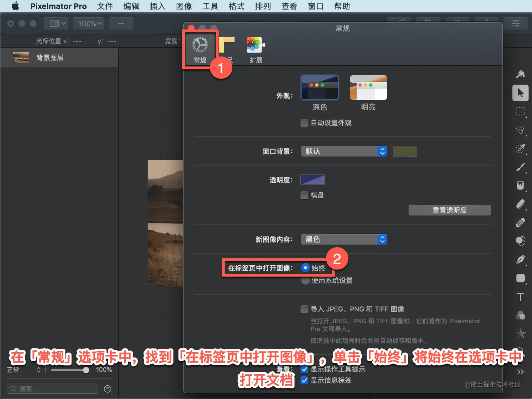Open the Pixelmator Pro app menu
Image resolution: width=532 pixels, height=399 pixels.
click(58, 6)
